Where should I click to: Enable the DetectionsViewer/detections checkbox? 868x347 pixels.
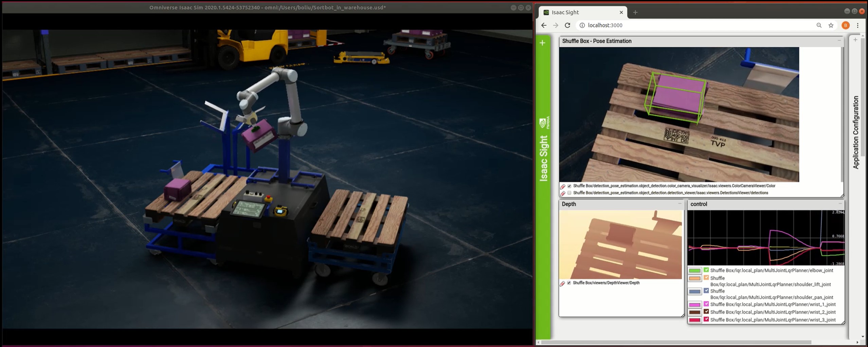(x=569, y=193)
